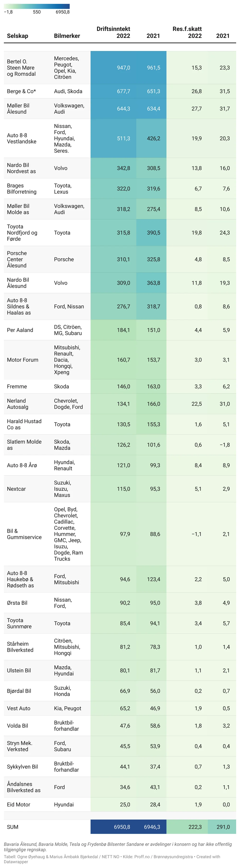Image resolution: width=240 pixels, height=868 pixels.
Task: Click the 291,0 total result cell
Action: pos(223,827)
